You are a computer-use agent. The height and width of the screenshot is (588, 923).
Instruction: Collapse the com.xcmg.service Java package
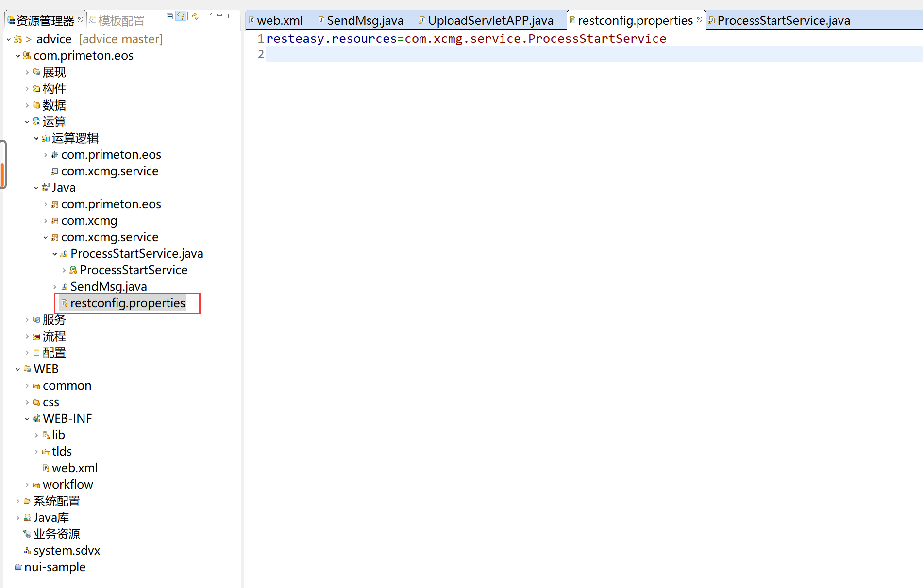[46, 237]
